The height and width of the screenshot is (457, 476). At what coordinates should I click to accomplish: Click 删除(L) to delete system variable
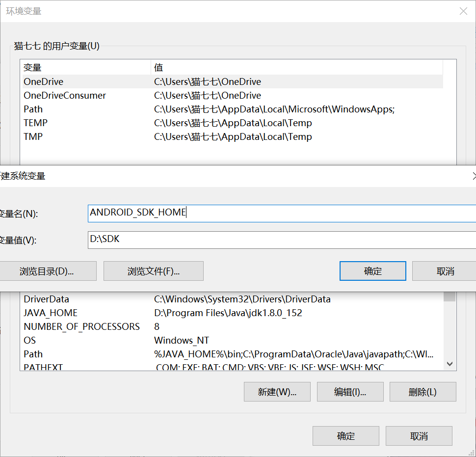[x=423, y=392]
